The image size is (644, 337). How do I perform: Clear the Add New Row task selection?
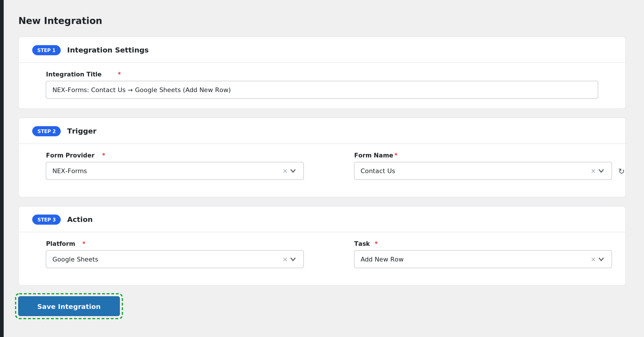pos(593,259)
